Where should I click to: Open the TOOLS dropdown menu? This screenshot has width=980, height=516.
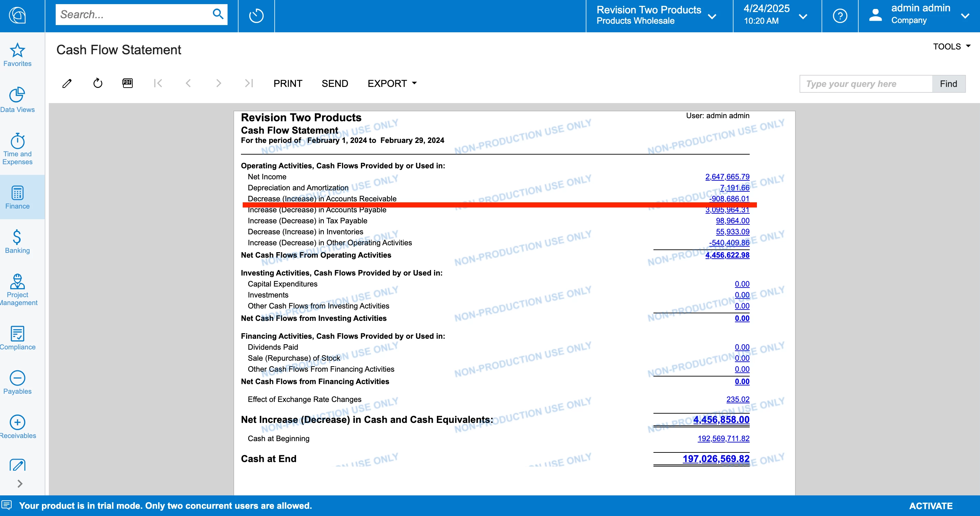951,46
